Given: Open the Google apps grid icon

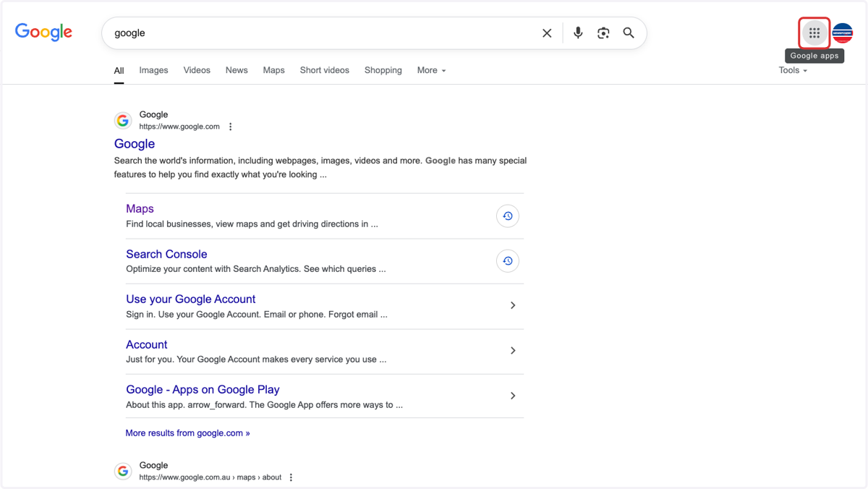Looking at the screenshot, I should point(814,33).
